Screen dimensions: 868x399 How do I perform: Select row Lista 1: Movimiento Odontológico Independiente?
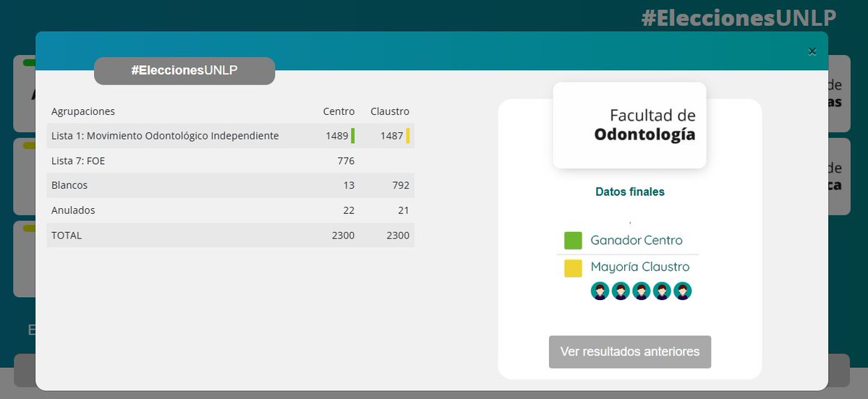[231, 136]
